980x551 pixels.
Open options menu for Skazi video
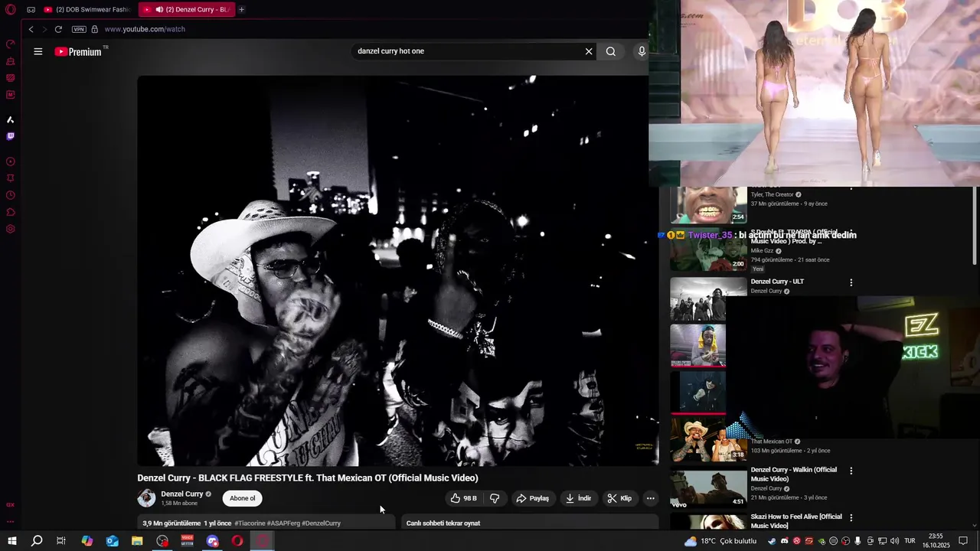[851, 517]
